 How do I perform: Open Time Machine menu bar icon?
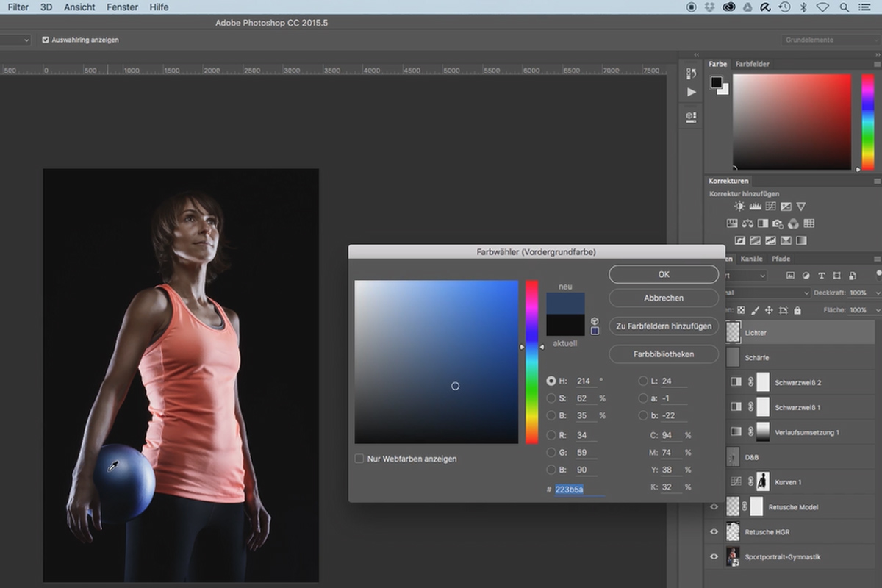coord(784,7)
